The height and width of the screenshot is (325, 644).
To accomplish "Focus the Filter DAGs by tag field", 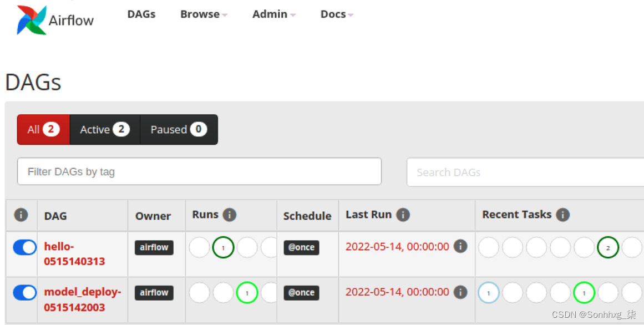I will coord(199,171).
